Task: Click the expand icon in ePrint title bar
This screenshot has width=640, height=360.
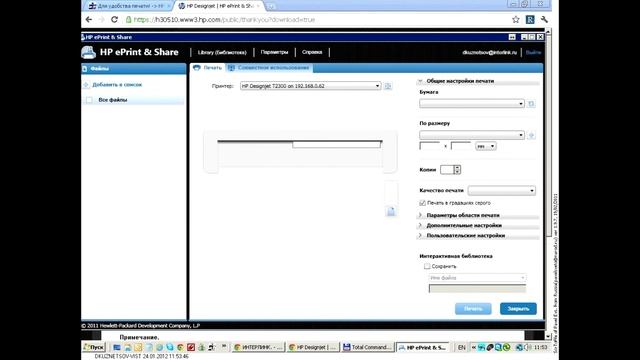Action: [x=512, y=37]
